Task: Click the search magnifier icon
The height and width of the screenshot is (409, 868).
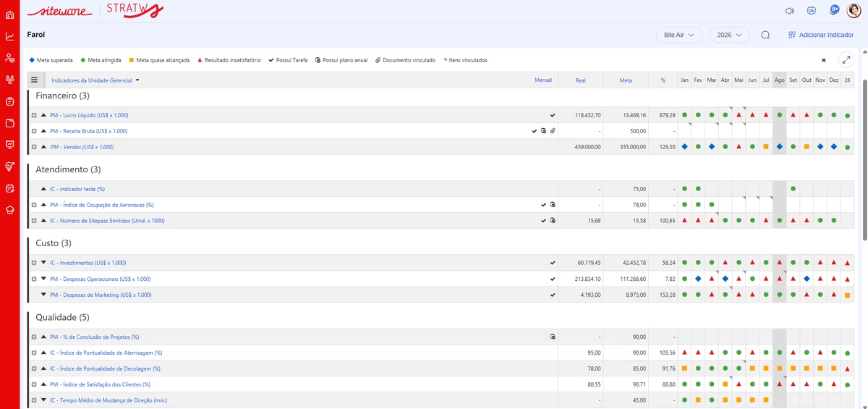Action: pos(765,35)
